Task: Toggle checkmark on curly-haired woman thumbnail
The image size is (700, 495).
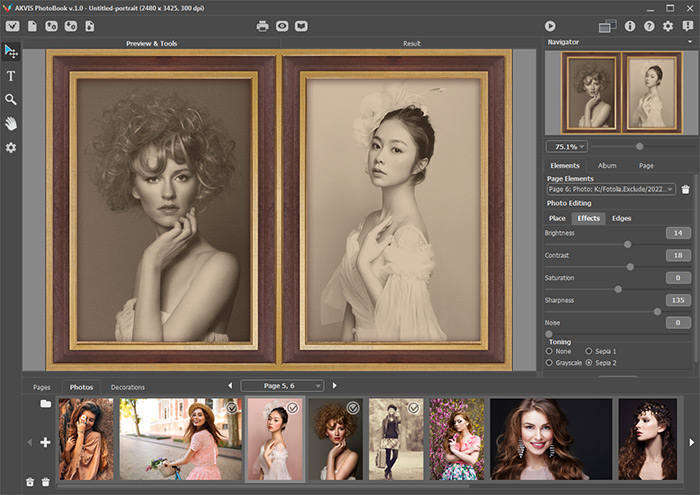Action: coord(353,408)
